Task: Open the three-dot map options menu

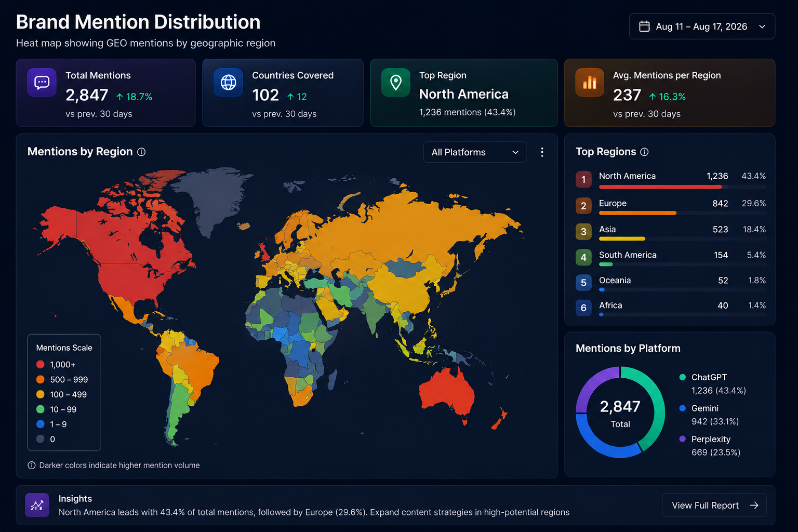Action: (542, 152)
